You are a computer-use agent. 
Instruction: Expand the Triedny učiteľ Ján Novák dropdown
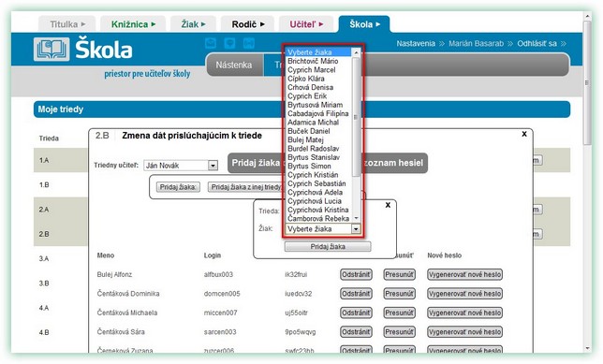213,166
